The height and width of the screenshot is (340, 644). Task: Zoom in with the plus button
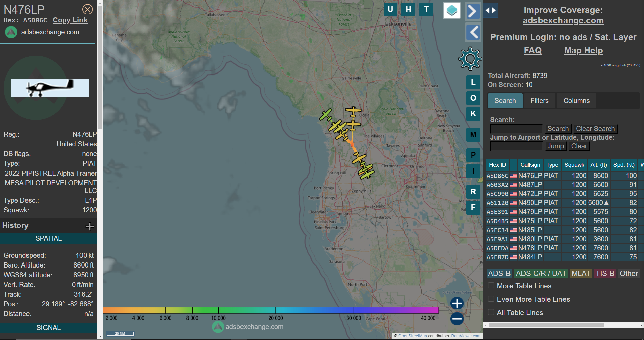(x=457, y=303)
